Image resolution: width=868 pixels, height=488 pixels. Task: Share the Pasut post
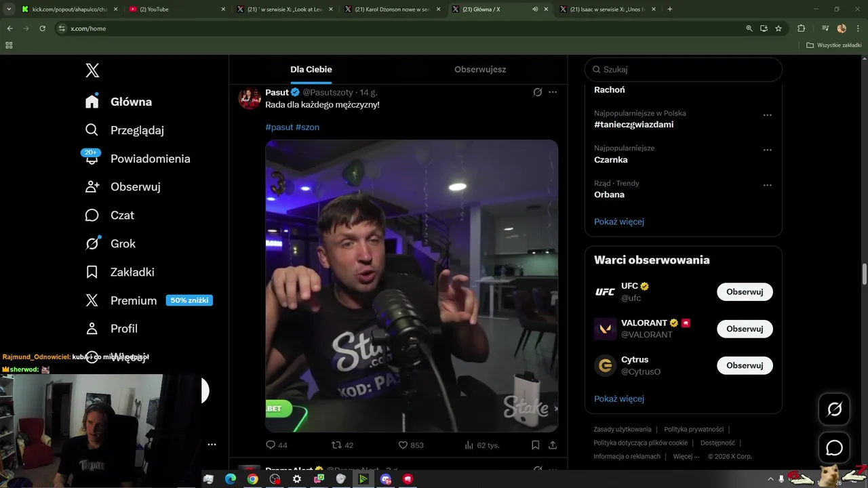click(x=553, y=445)
